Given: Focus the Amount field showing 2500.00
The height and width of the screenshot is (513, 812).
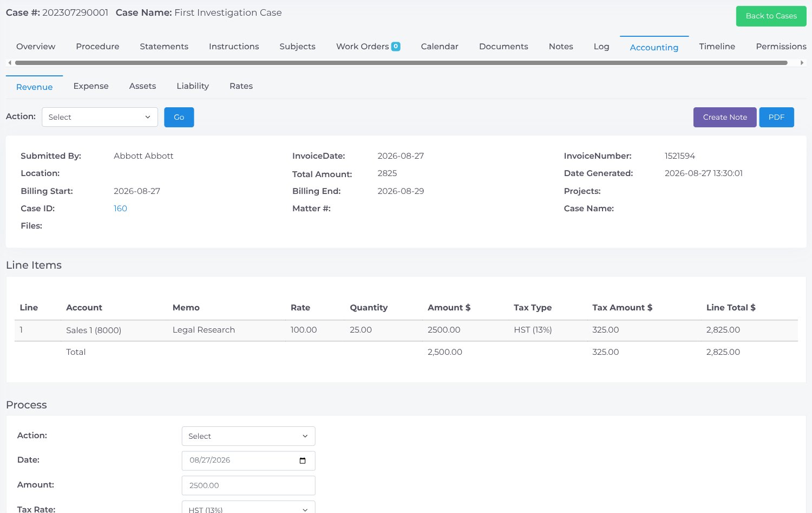Looking at the screenshot, I should click(x=248, y=485).
